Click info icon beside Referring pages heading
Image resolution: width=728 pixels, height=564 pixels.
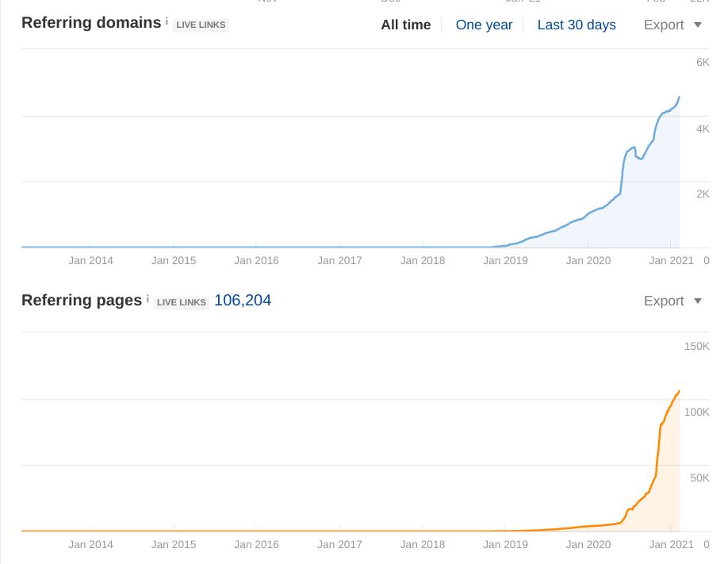(148, 298)
